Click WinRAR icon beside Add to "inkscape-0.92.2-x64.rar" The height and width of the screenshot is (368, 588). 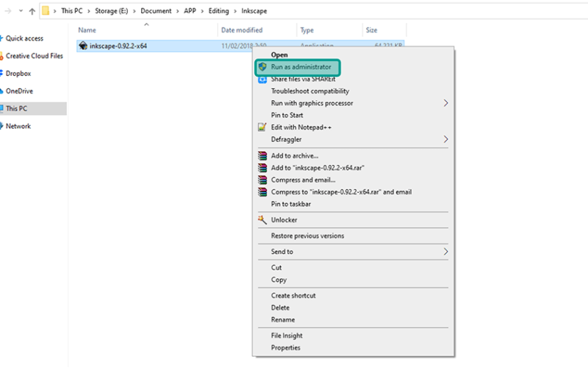click(x=262, y=168)
